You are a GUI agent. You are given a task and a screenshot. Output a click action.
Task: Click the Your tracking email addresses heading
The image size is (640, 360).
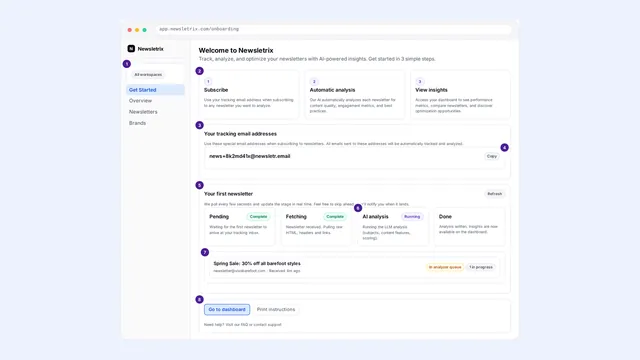pos(240,134)
